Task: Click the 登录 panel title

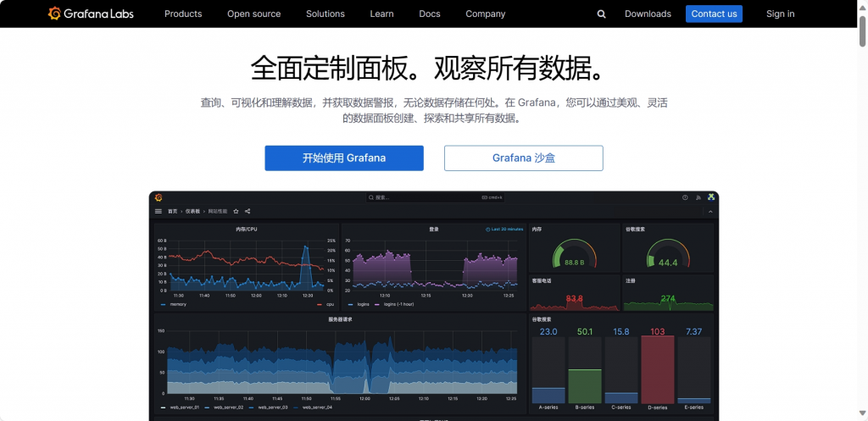Action: tap(433, 229)
